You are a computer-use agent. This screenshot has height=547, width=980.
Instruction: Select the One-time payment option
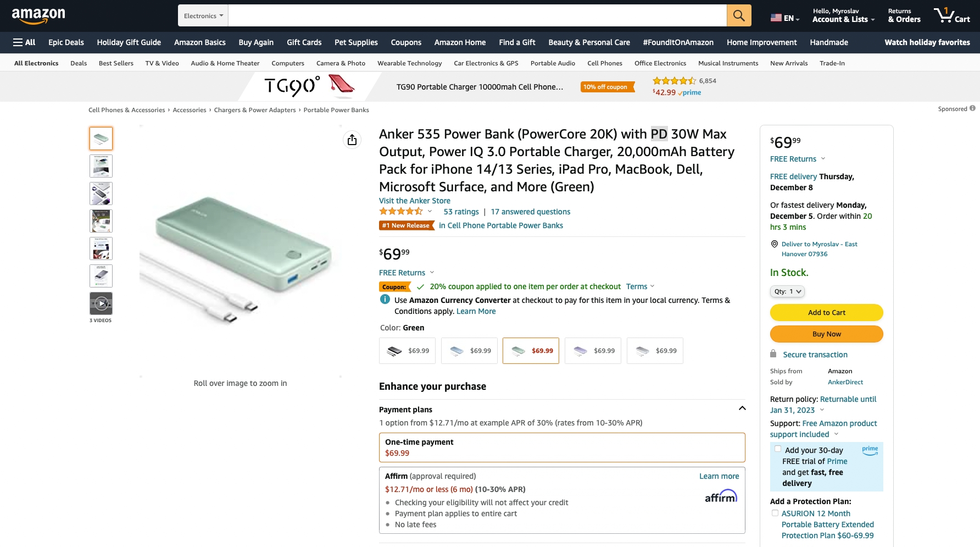point(561,447)
